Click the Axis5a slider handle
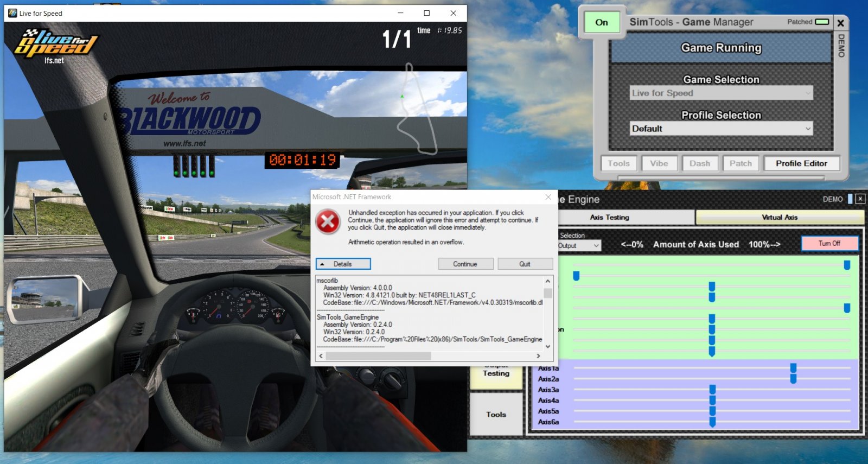 (x=712, y=411)
